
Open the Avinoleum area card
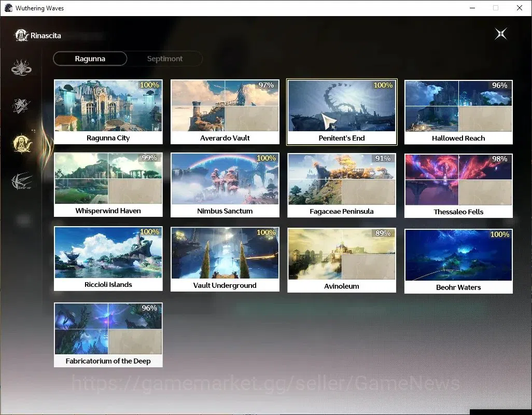pyautogui.click(x=342, y=260)
